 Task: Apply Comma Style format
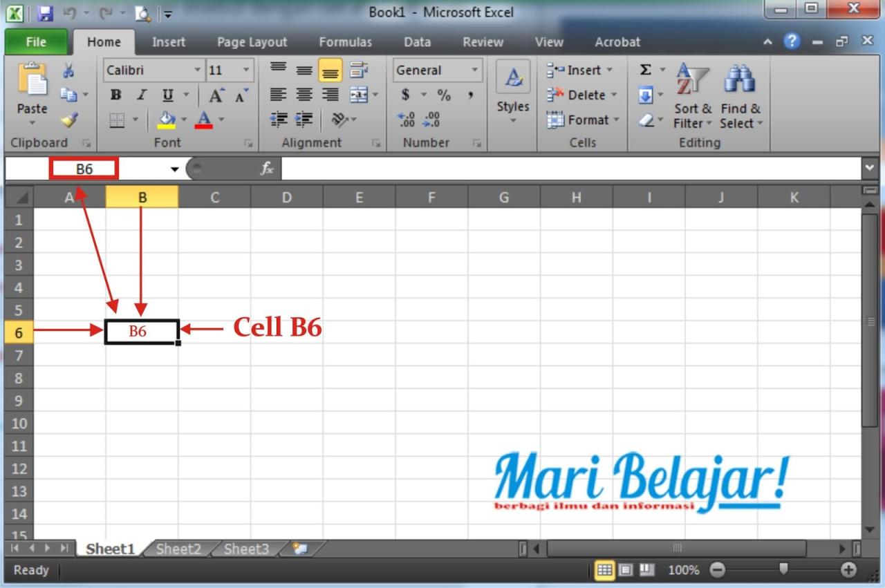(470, 95)
